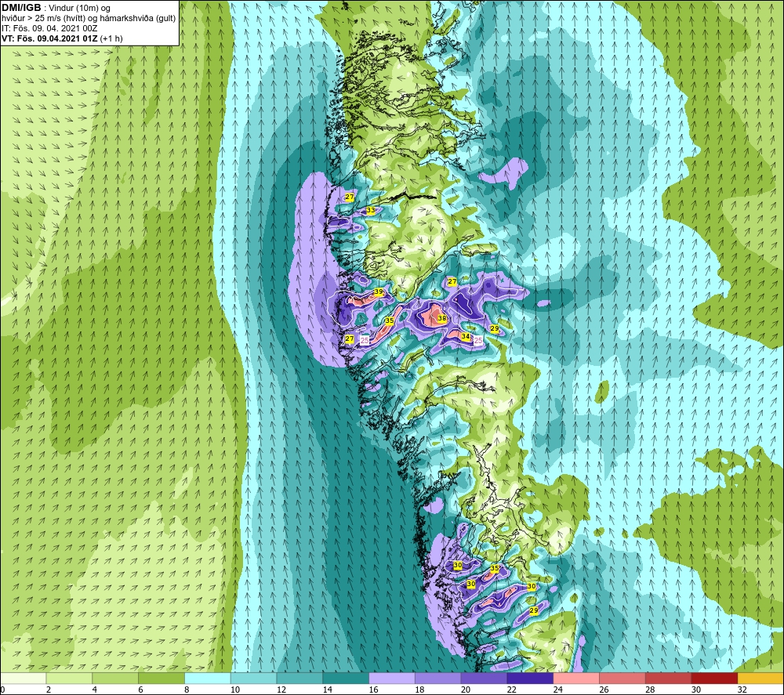Click the colour scale tick label 24
This screenshot has height=695, width=784.
(x=558, y=690)
